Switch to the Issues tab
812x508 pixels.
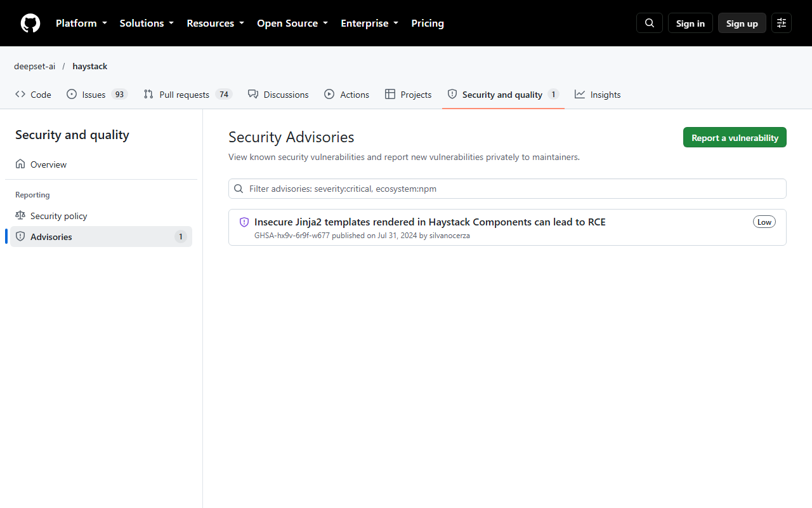click(97, 95)
